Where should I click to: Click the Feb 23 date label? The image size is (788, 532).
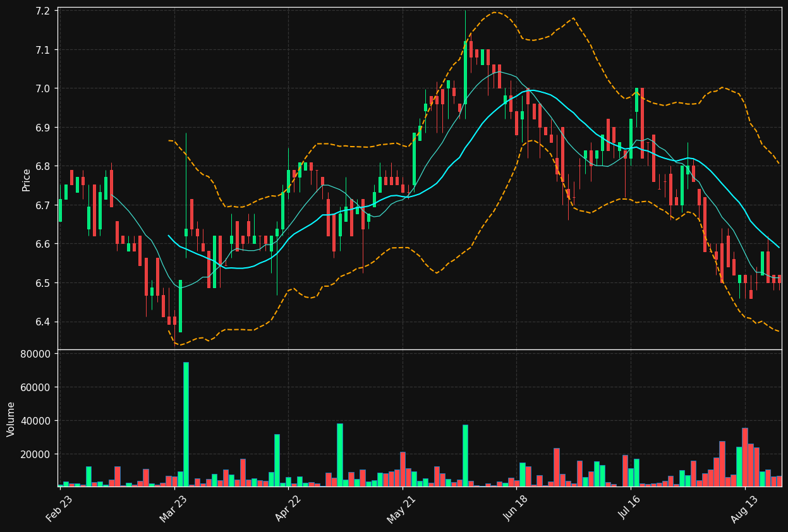tap(59, 509)
